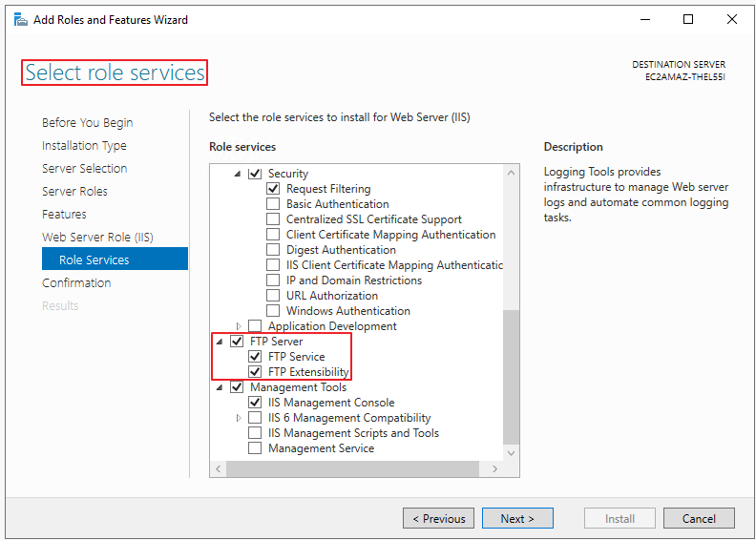Click the Cancel button
756x540 pixels.
[x=699, y=518]
